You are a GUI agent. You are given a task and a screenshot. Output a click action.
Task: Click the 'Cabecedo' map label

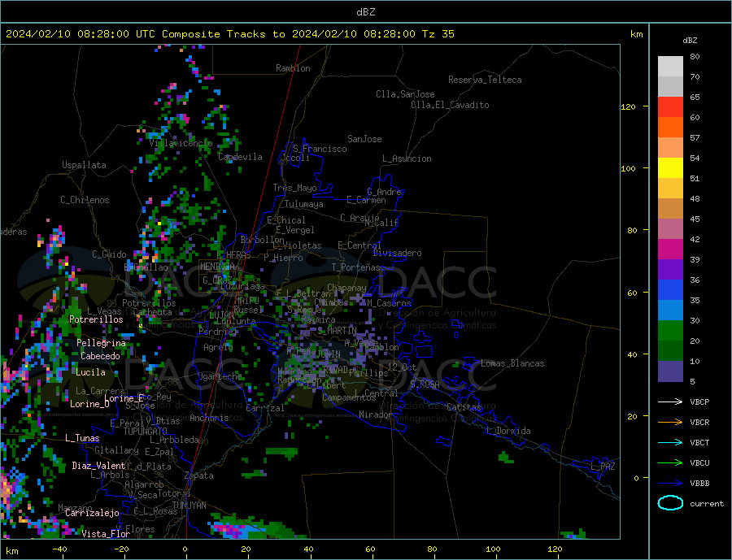coord(100,356)
